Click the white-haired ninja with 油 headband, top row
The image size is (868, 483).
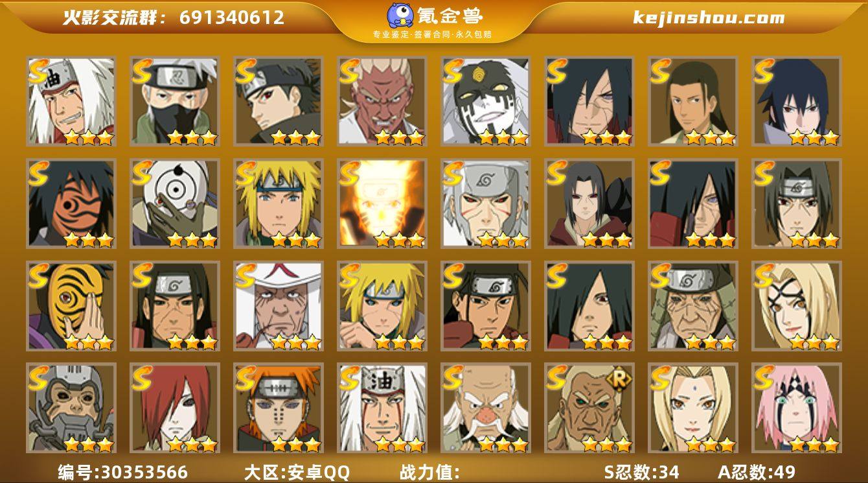[x=71, y=101]
